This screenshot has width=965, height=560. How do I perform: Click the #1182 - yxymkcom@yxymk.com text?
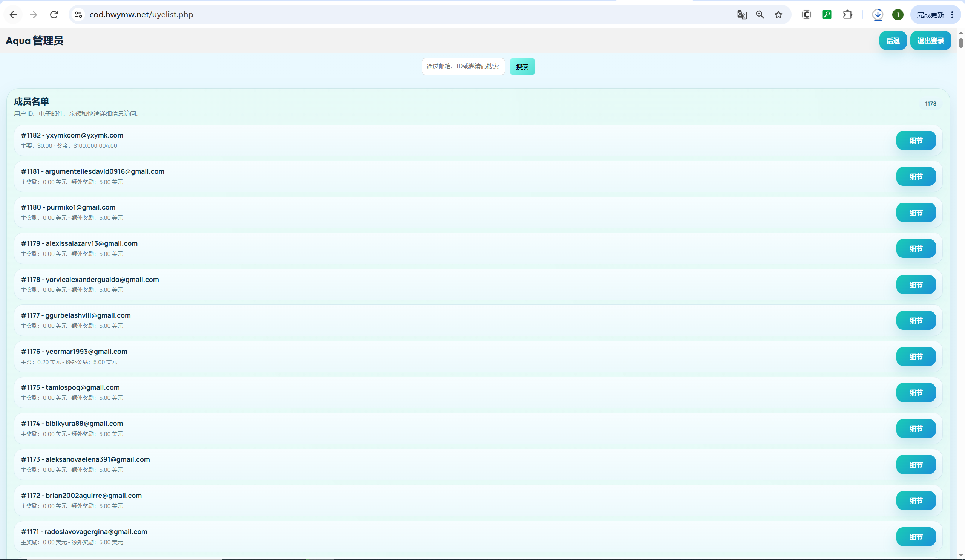click(x=72, y=135)
